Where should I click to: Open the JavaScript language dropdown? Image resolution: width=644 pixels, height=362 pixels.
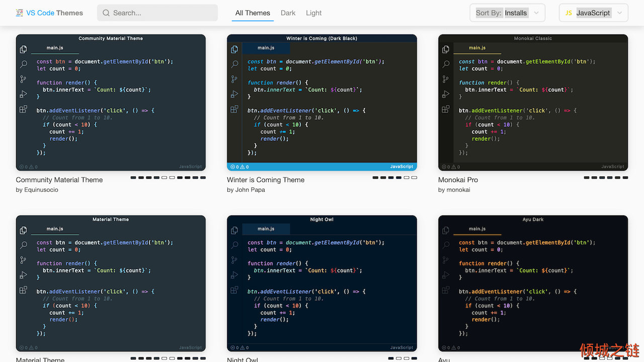594,13
